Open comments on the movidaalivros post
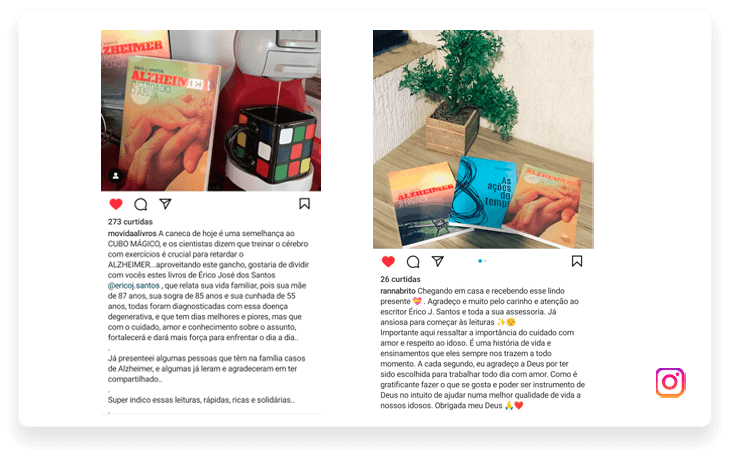The image size is (730, 450). (x=141, y=204)
